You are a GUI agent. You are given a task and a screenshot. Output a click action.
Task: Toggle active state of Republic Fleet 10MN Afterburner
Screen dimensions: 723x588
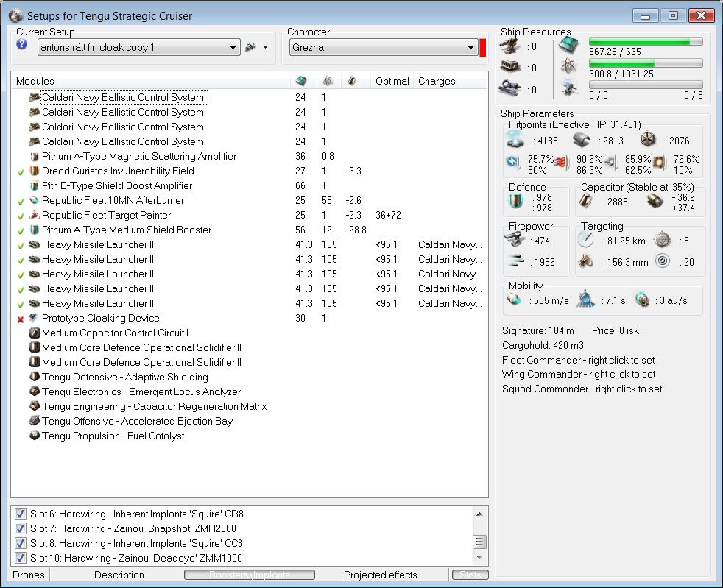coord(21,202)
